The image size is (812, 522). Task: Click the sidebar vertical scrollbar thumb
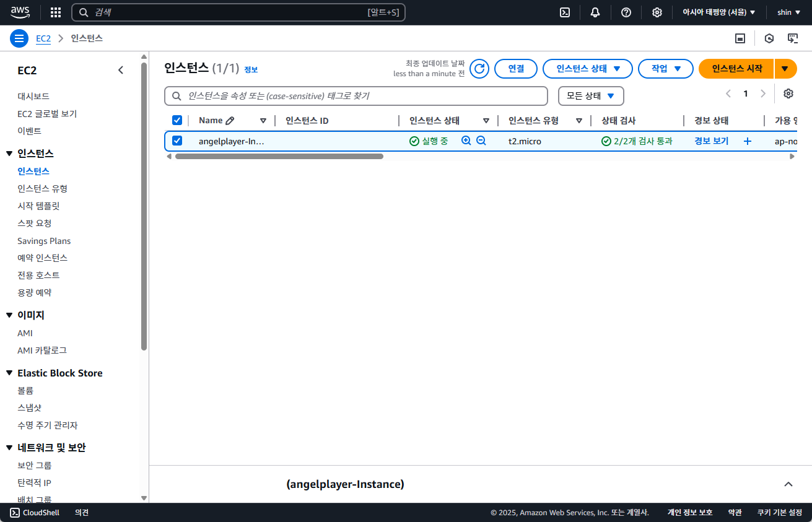click(144, 207)
